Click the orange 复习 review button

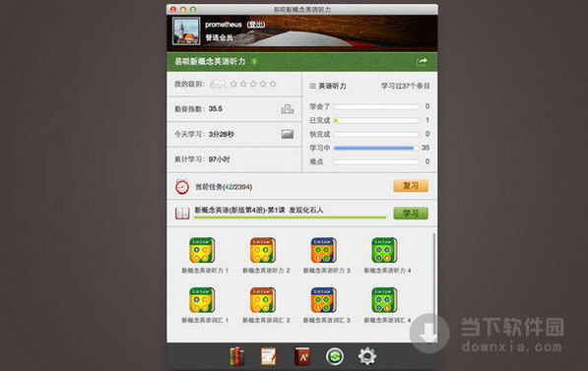pos(411,185)
